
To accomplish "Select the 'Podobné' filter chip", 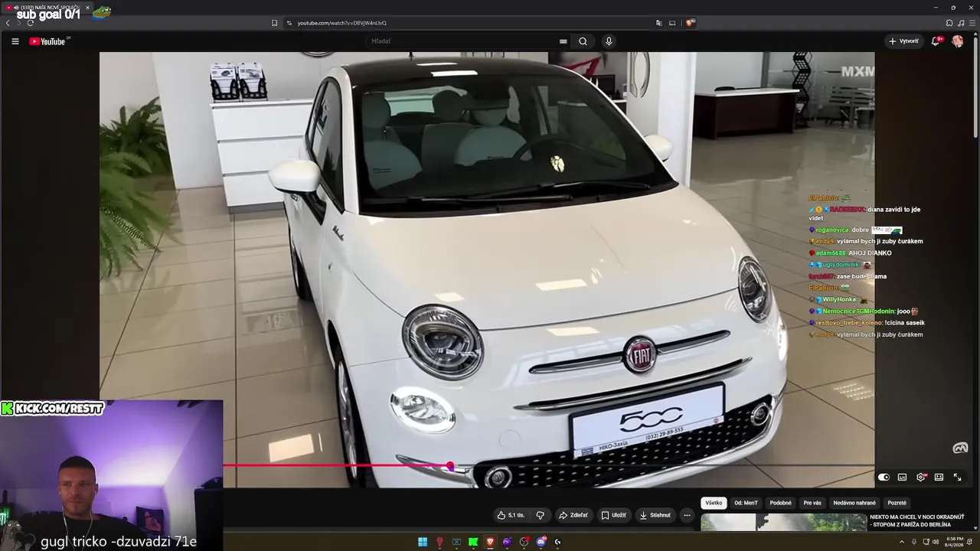I will 781,503.
